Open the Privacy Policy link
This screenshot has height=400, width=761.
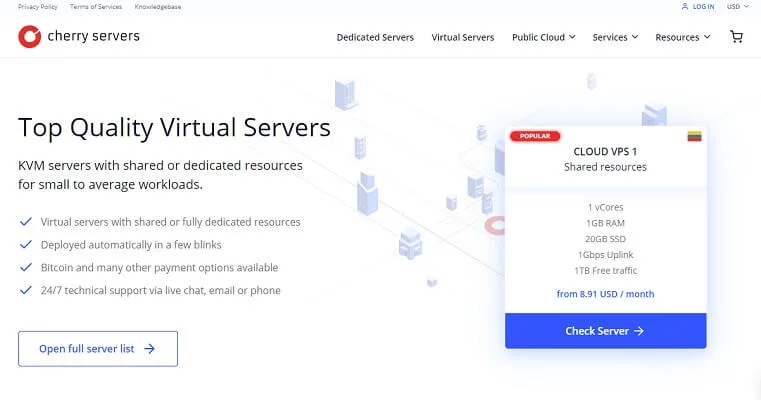[37, 7]
